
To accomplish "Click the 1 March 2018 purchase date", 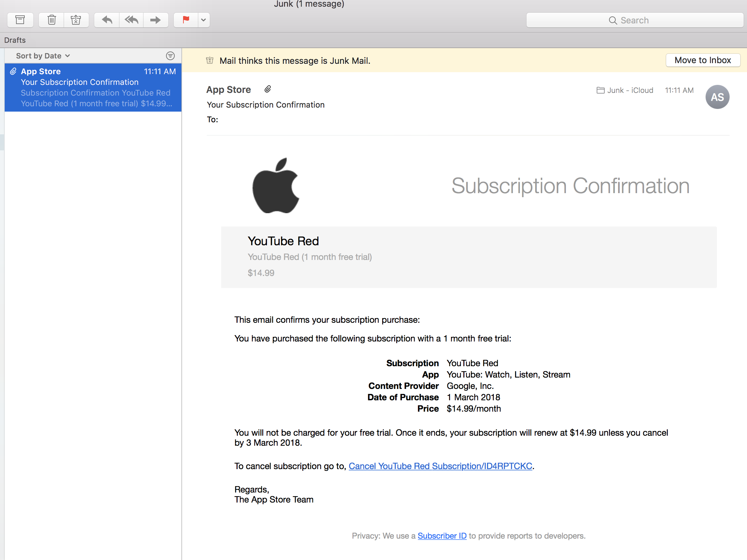I will point(473,397).
